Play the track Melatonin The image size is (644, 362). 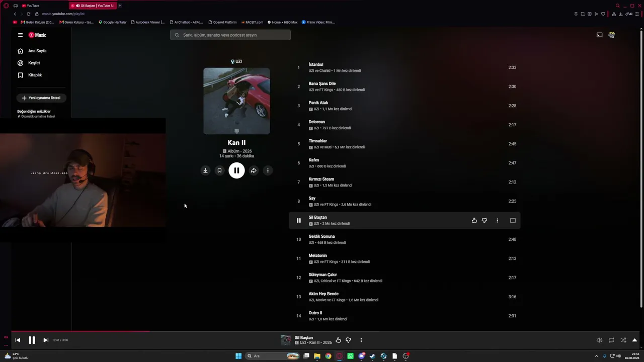click(x=317, y=255)
